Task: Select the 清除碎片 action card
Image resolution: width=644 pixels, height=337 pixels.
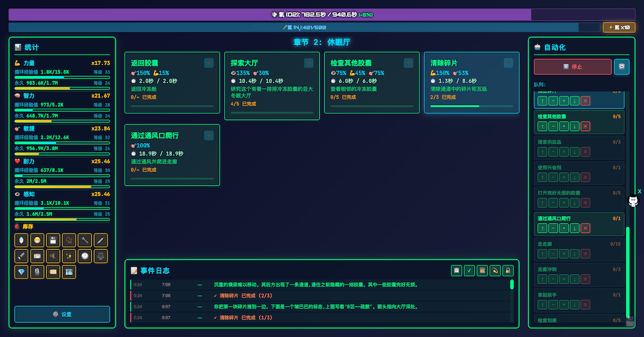Action: [471, 84]
